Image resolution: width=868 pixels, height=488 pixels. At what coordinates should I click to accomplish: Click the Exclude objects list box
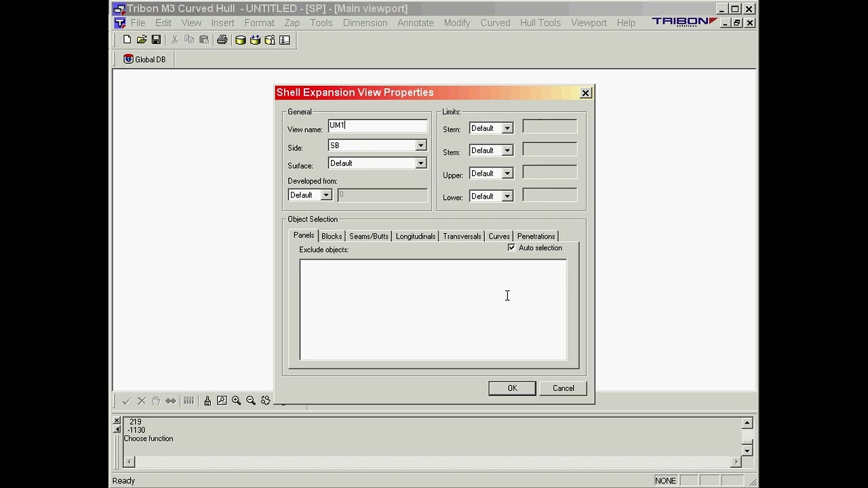pyautogui.click(x=433, y=310)
